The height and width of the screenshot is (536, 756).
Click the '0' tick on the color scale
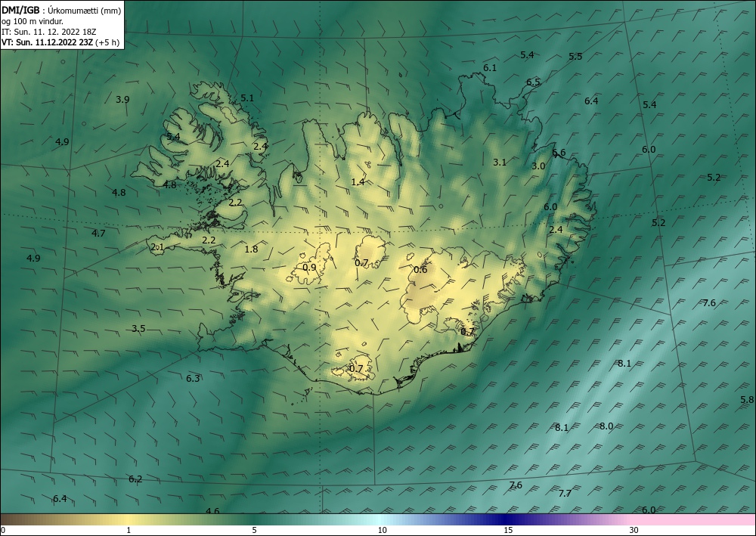pos(3,530)
